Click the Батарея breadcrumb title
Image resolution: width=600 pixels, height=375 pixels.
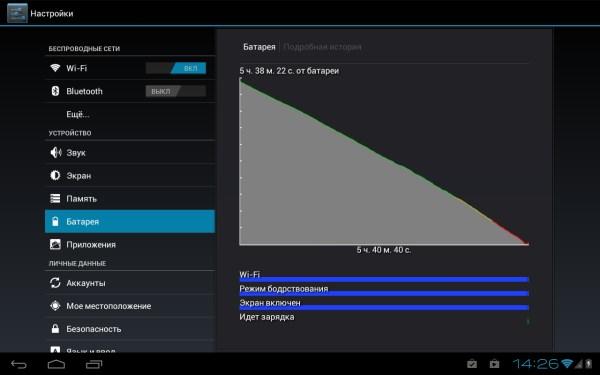click(259, 47)
